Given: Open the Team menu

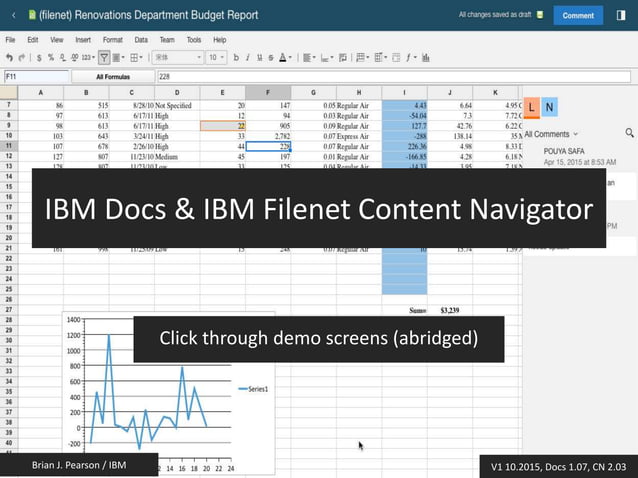Looking at the screenshot, I should click(x=167, y=40).
